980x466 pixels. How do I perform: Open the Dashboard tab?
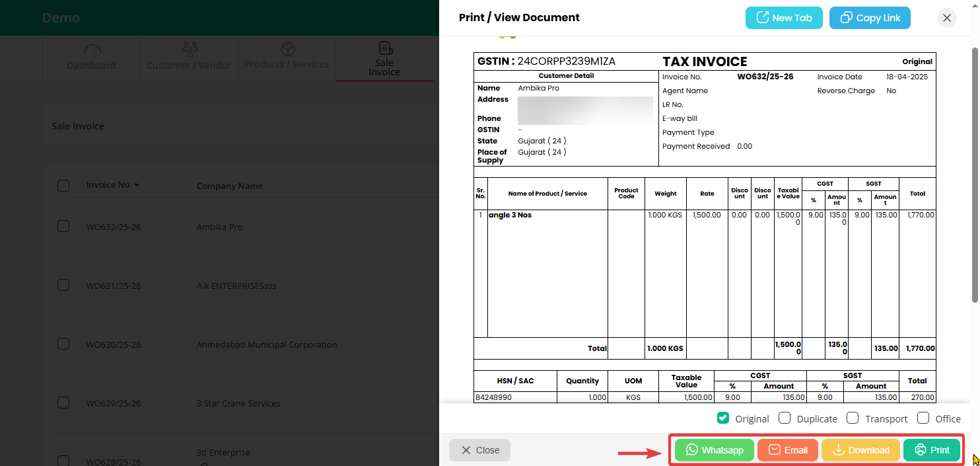tap(91, 58)
